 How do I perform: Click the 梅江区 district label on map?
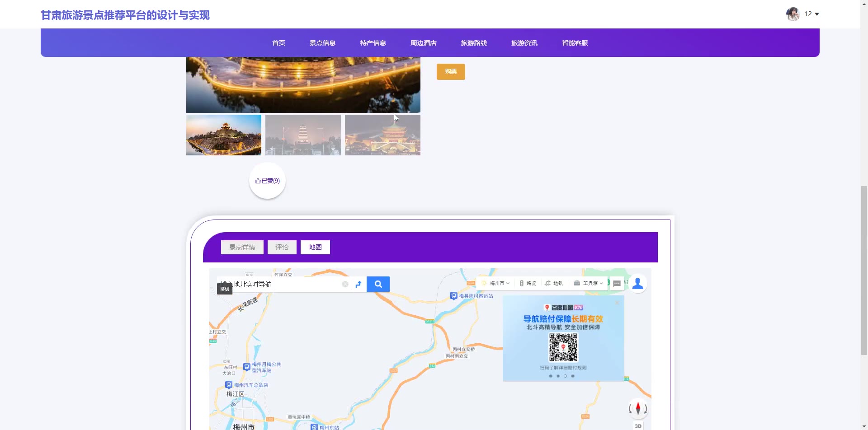click(235, 394)
